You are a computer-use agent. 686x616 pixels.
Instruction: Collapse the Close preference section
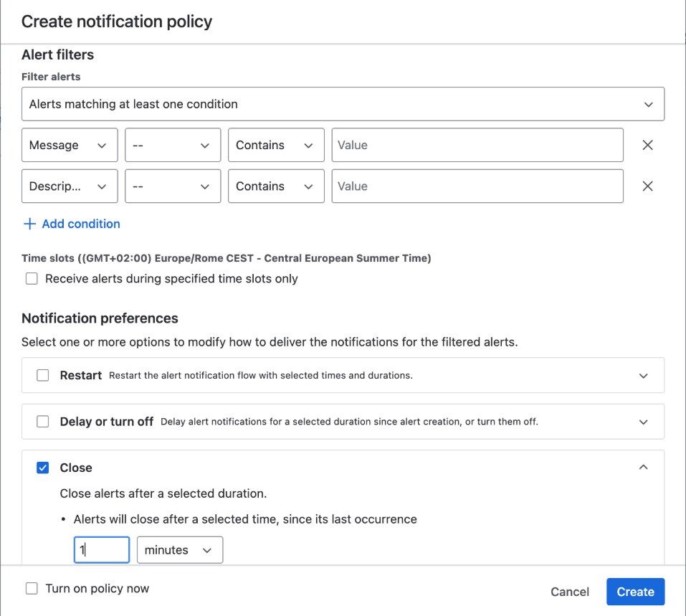coord(643,467)
